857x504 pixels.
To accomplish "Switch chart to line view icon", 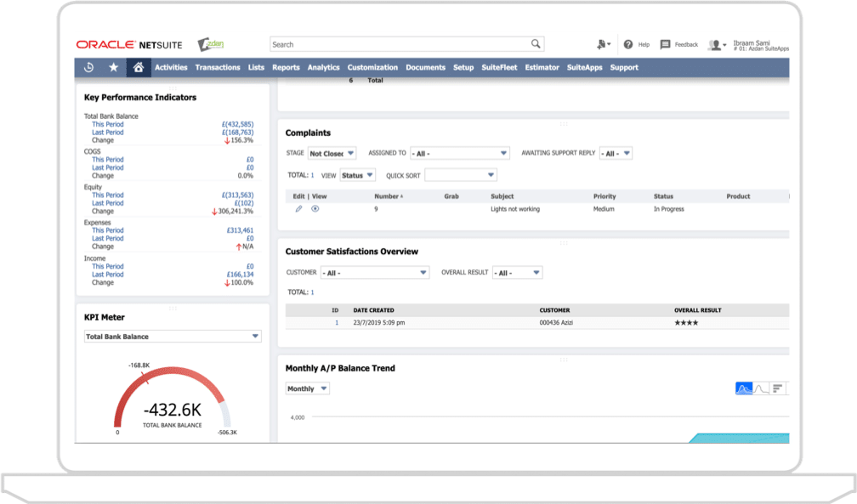I will point(761,388).
